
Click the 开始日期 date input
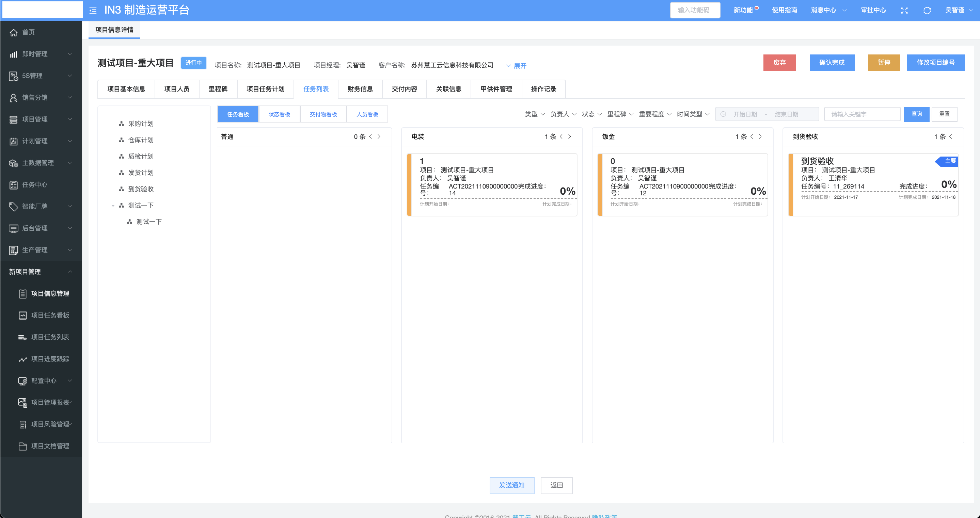point(745,114)
